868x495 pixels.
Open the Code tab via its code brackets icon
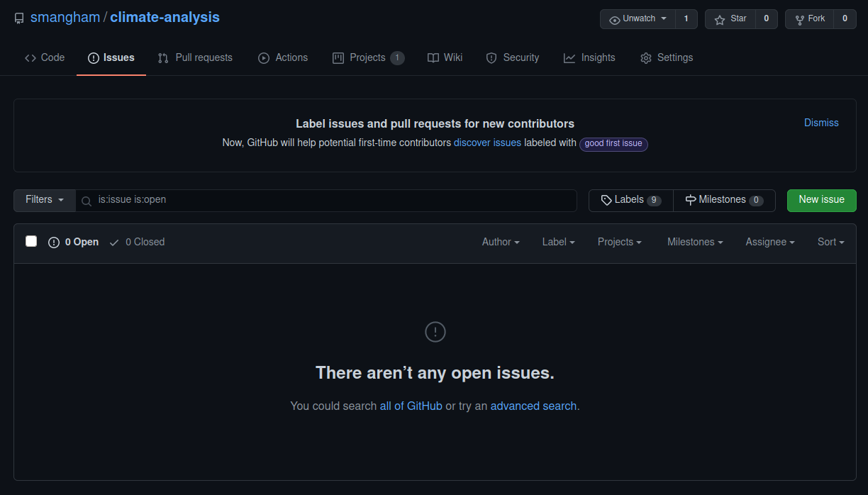coord(29,57)
